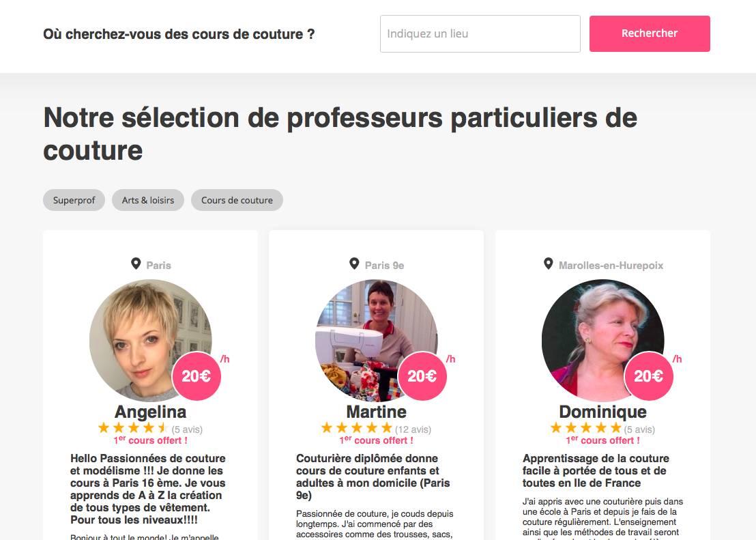Click Martine's 20€ hourly rate badge

tap(422, 376)
